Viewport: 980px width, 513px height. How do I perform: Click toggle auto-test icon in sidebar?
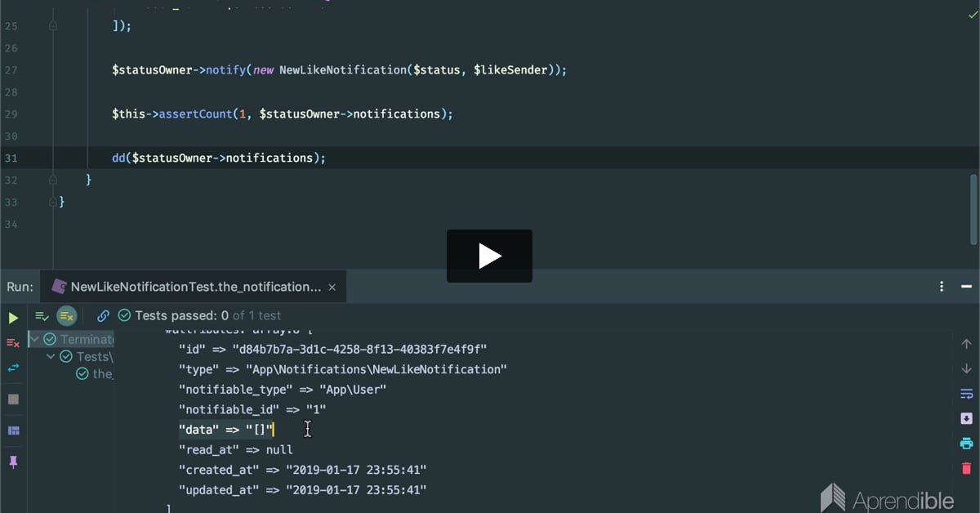point(13,368)
